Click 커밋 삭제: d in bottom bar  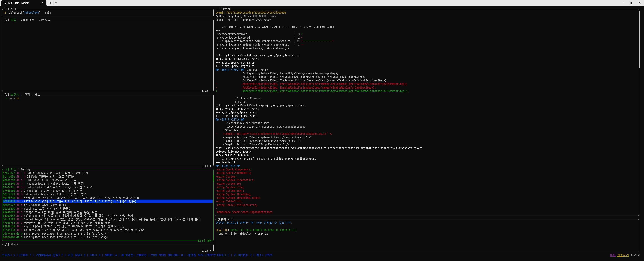coord(77,255)
